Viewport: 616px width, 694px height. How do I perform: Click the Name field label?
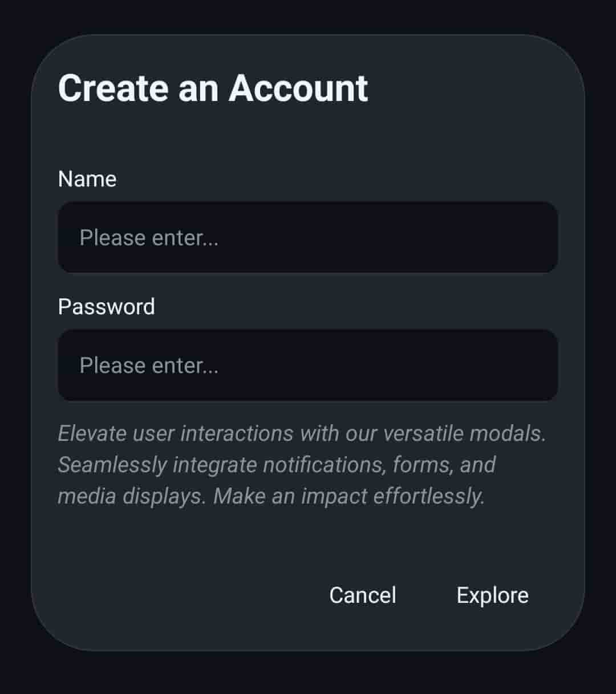[87, 179]
